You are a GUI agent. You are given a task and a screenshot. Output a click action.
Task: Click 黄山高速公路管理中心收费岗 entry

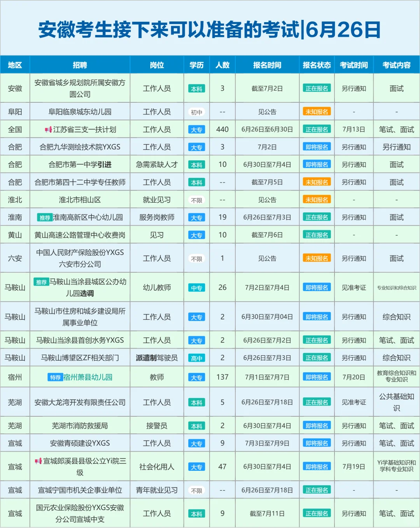(x=80, y=235)
